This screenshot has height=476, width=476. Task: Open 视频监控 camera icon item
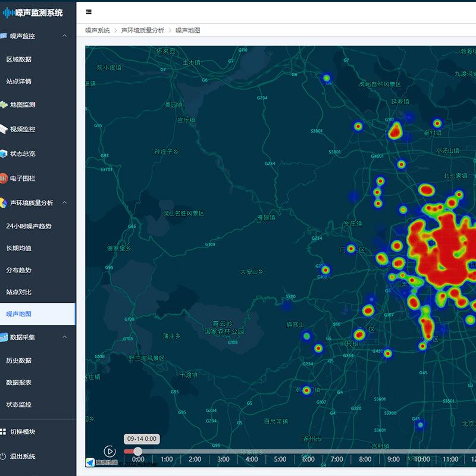click(x=4, y=129)
